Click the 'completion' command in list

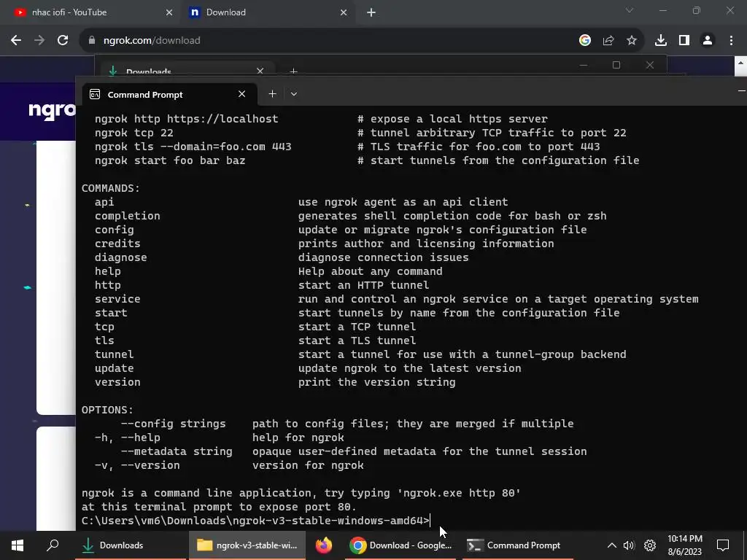[127, 216]
